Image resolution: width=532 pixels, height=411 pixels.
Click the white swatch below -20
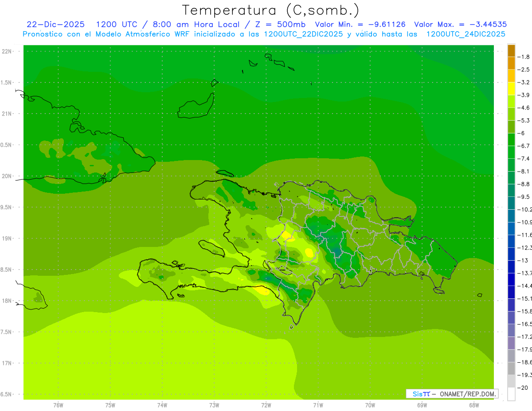(512, 394)
